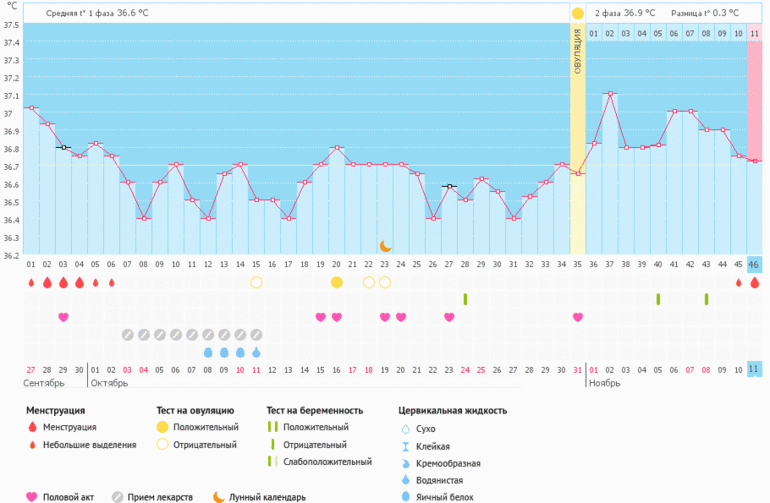
Task: Click the grey medication icon on cycle day 07
Action: (128, 335)
